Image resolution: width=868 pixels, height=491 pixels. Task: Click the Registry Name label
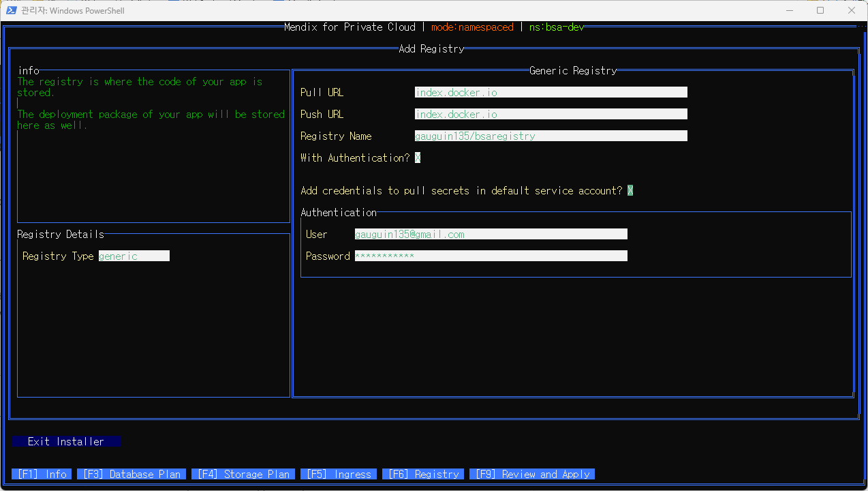(x=336, y=136)
